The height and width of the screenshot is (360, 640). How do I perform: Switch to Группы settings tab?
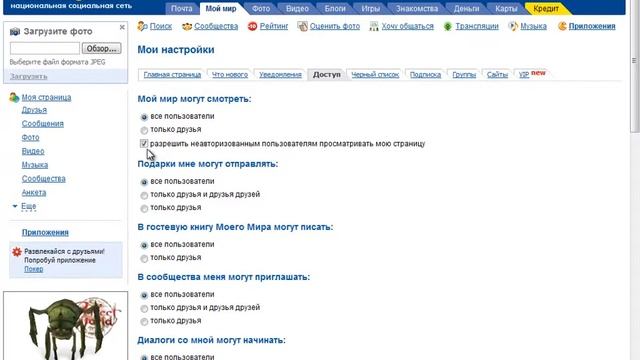pyautogui.click(x=464, y=75)
